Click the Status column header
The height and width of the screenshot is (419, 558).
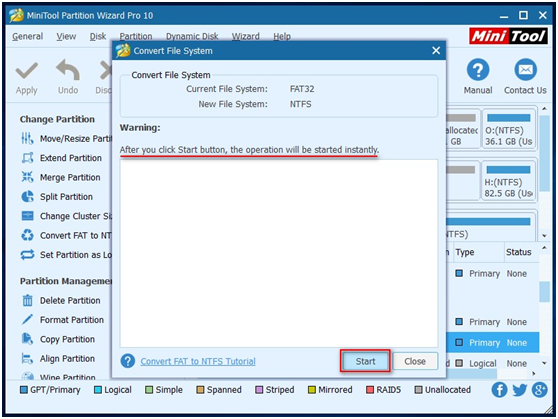coord(522,252)
